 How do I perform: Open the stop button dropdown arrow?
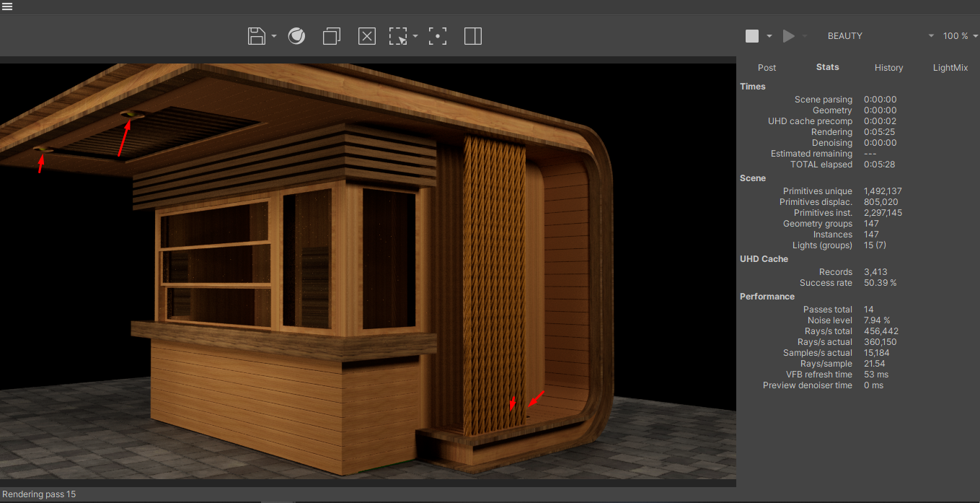769,36
